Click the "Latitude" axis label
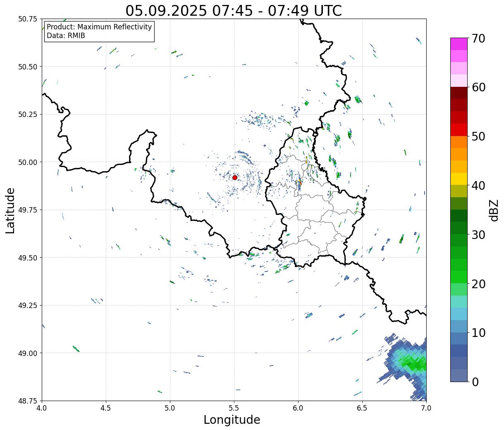This screenshot has height=430, width=504. [10, 210]
